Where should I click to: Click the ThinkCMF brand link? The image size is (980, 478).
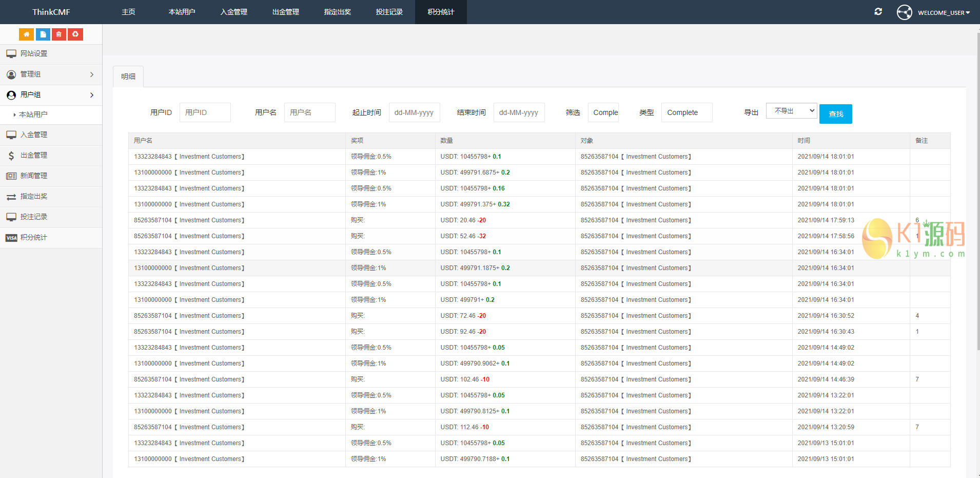coord(51,12)
